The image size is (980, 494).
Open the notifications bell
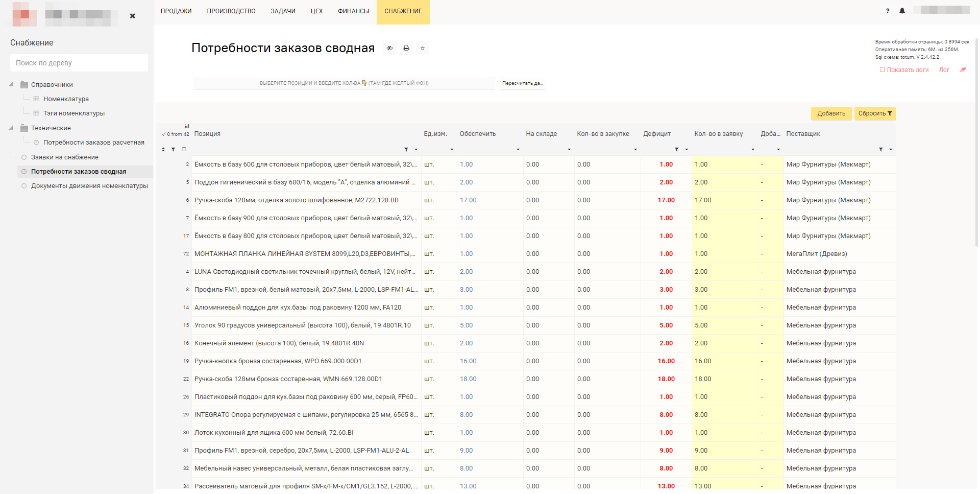coord(902,11)
